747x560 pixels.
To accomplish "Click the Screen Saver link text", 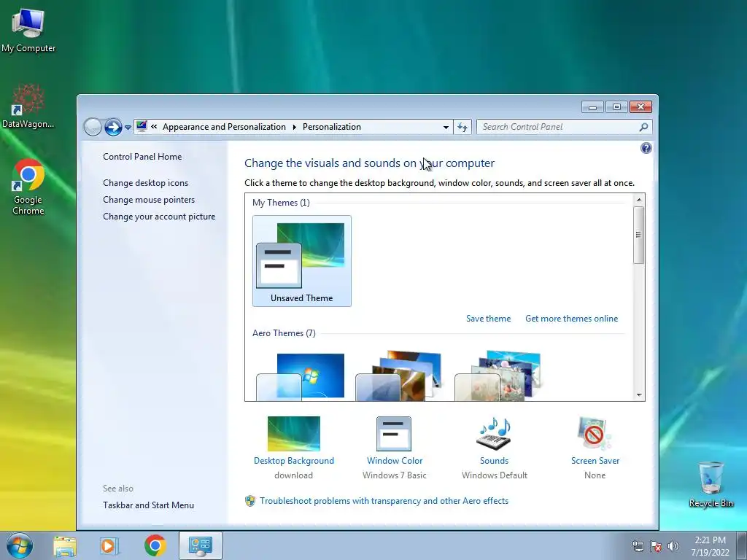I will coord(595,461).
